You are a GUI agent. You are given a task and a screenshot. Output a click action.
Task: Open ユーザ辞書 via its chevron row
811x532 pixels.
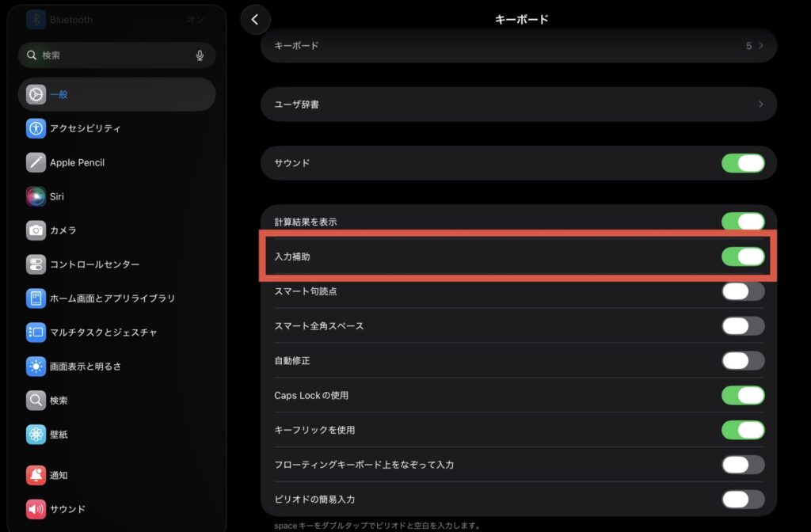coord(518,104)
